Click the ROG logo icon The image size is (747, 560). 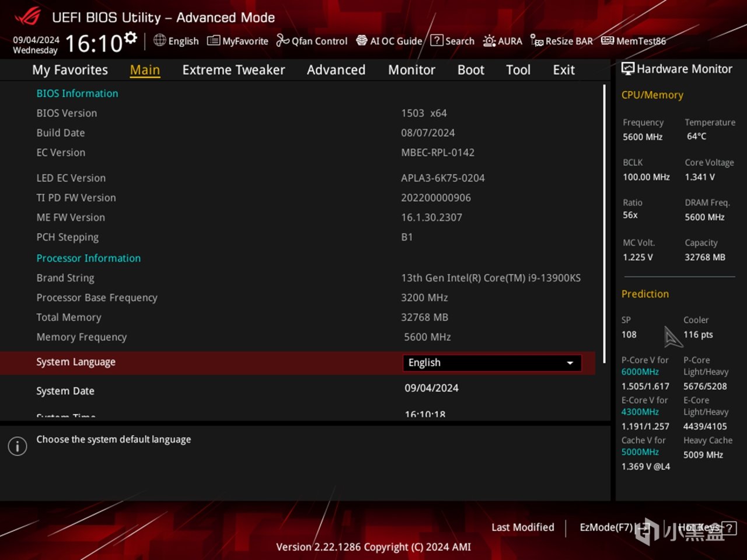pos(27,16)
